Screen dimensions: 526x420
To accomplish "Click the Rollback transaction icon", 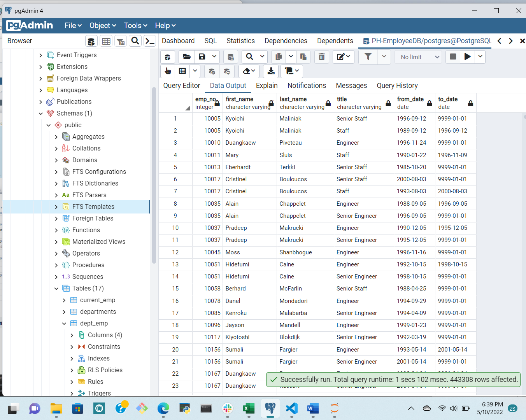I will (227, 71).
